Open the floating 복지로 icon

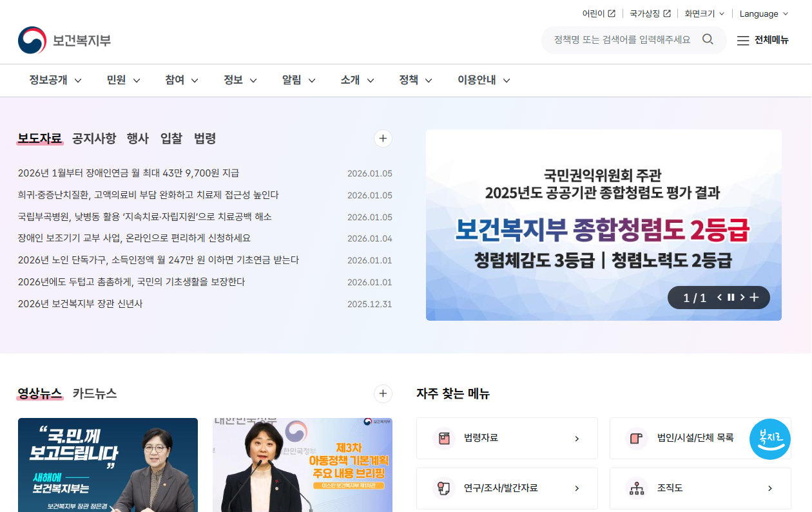pos(769,439)
